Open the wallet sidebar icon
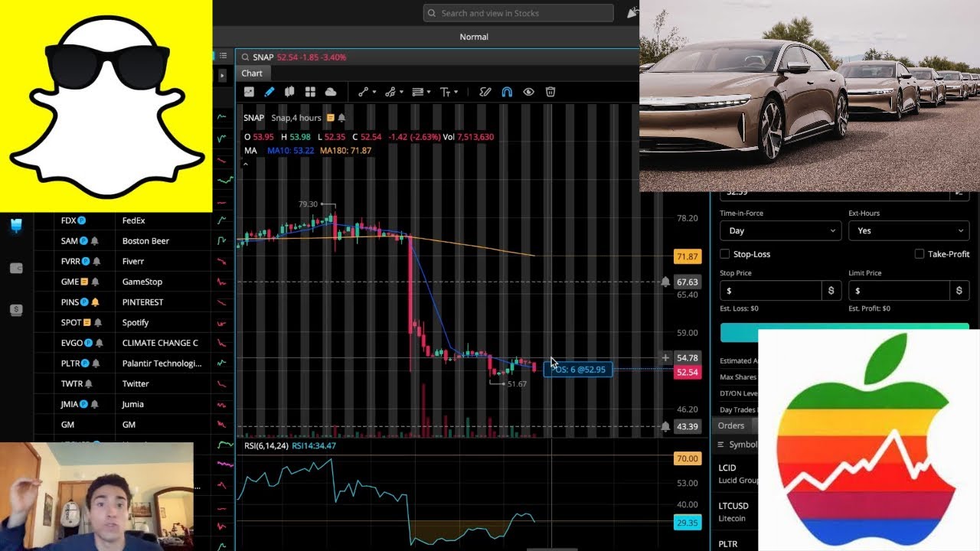This screenshot has height=551, width=980. (x=16, y=268)
